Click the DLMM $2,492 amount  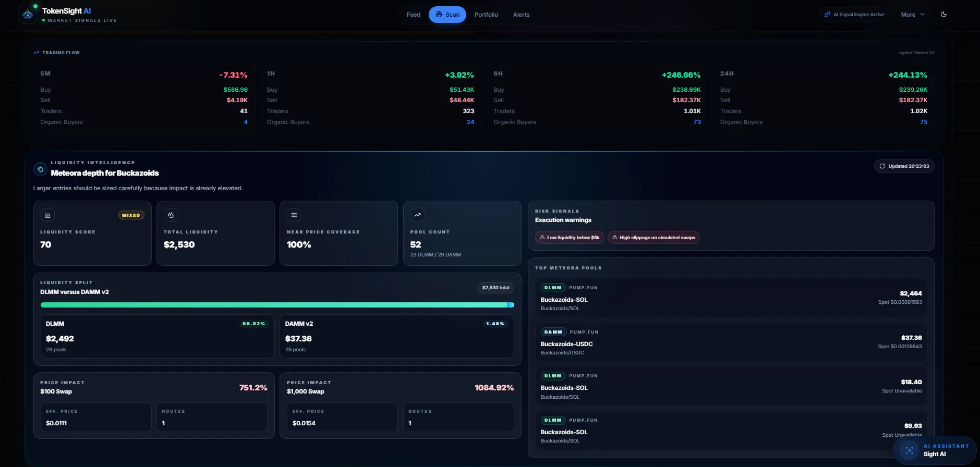tap(60, 339)
